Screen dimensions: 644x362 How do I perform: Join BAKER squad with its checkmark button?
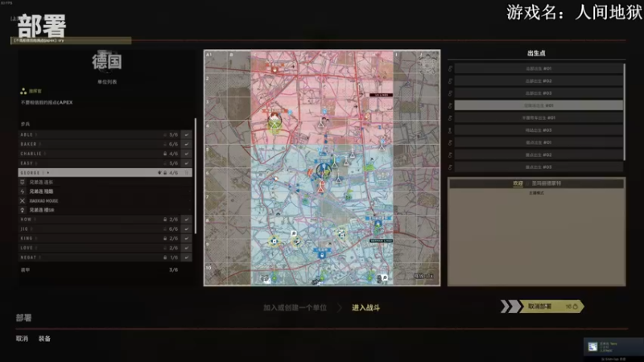pos(187,144)
